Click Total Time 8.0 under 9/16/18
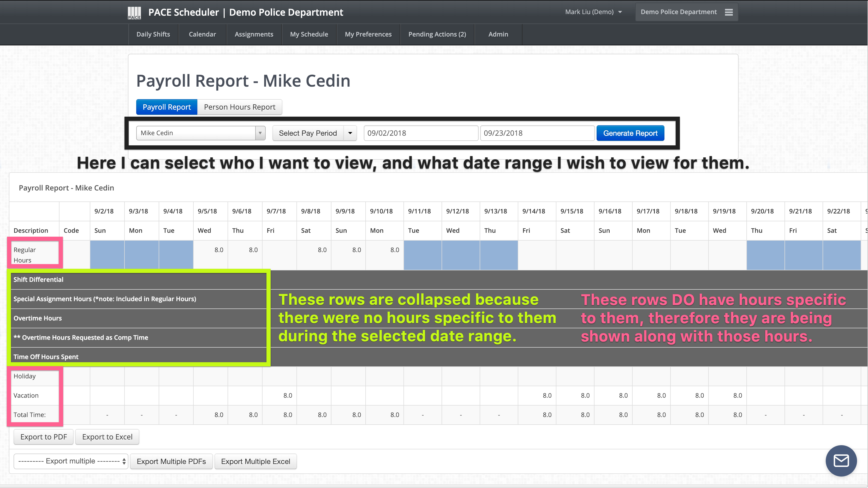868x488 pixels. click(x=623, y=415)
